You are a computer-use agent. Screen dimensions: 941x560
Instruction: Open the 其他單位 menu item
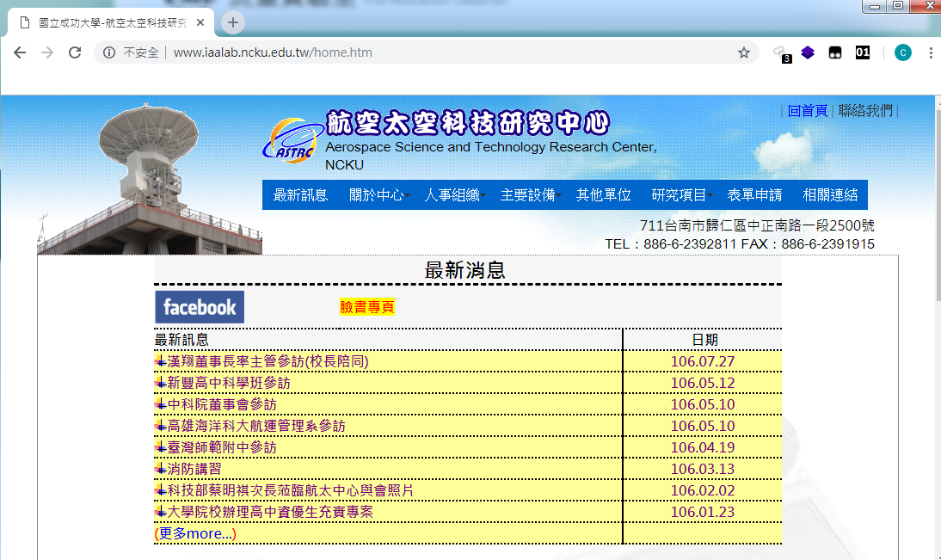click(603, 195)
